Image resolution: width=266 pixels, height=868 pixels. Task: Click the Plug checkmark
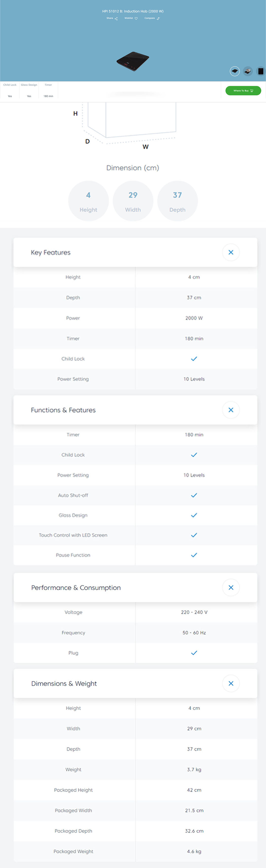point(194,653)
